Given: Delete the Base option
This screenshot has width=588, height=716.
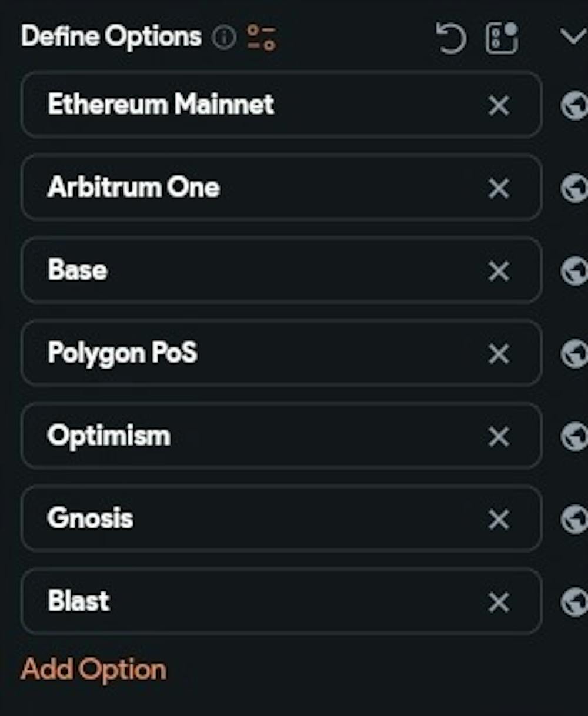Looking at the screenshot, I should pyautogui.click(x=499, y=272).
